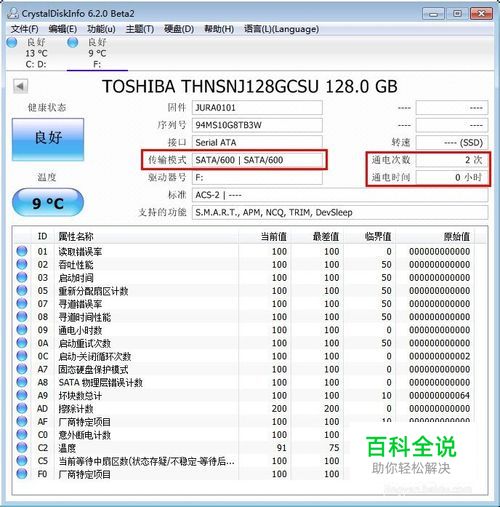Click the rotation rate field (SSD)

pyautogui.click(x=452, y=142)
